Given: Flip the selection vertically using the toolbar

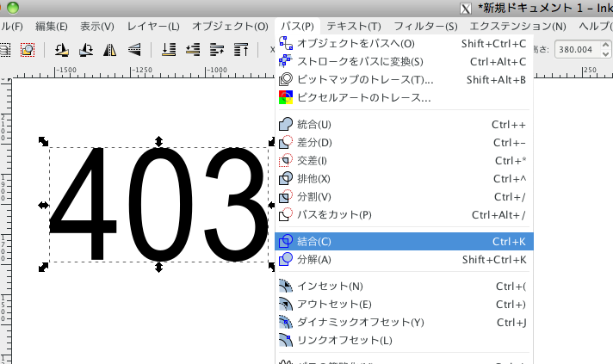Looking at the screenshot, I should [134, 50].
